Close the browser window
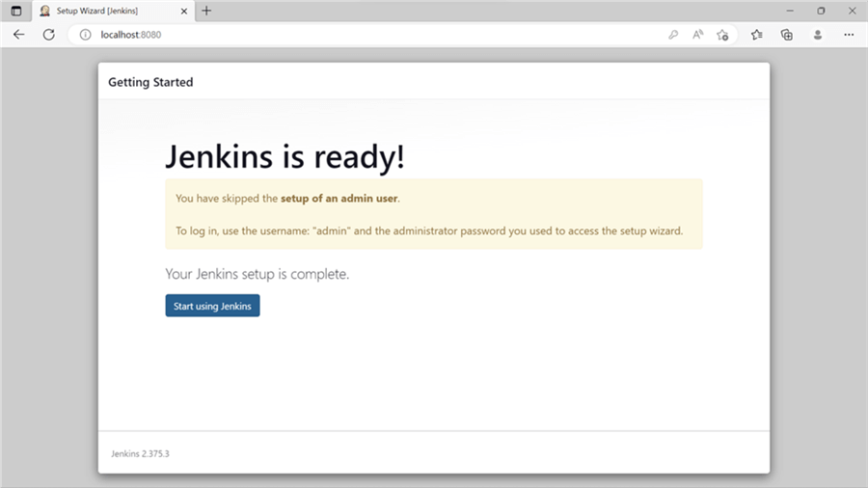The width and height of the screenshot is (868, 488). [852, 11]
